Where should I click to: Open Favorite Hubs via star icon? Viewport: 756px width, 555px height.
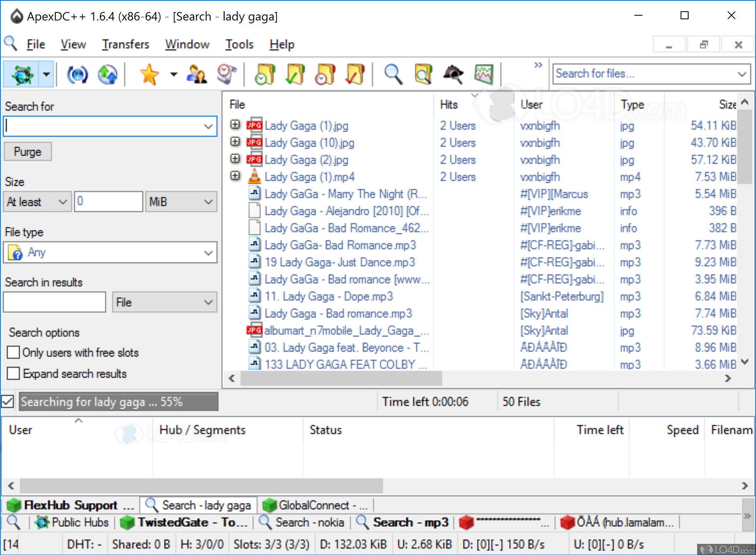pyautogui.click(x=149, y=74)
